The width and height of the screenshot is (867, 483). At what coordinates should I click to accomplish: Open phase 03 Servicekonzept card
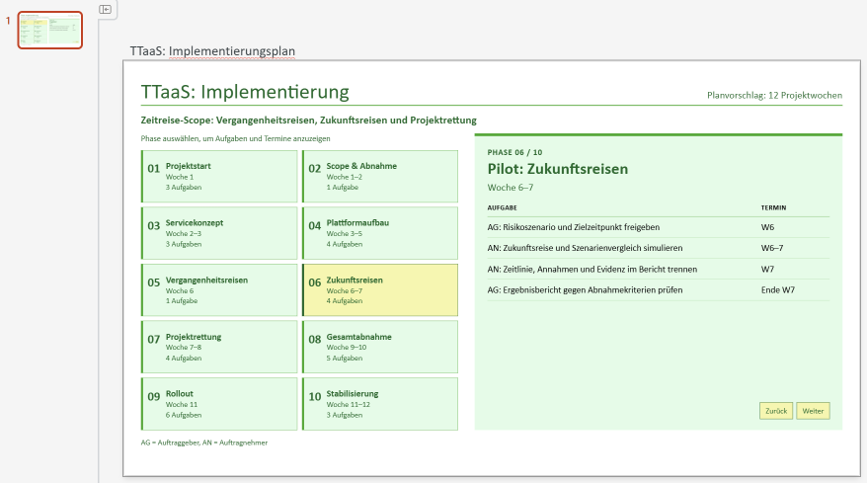pyautogui.click(x=219, y=233)
